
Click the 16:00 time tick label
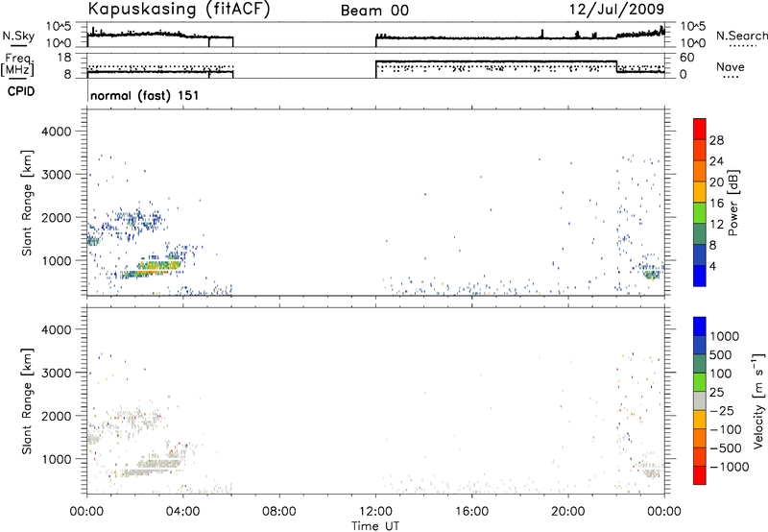point(471,512)
